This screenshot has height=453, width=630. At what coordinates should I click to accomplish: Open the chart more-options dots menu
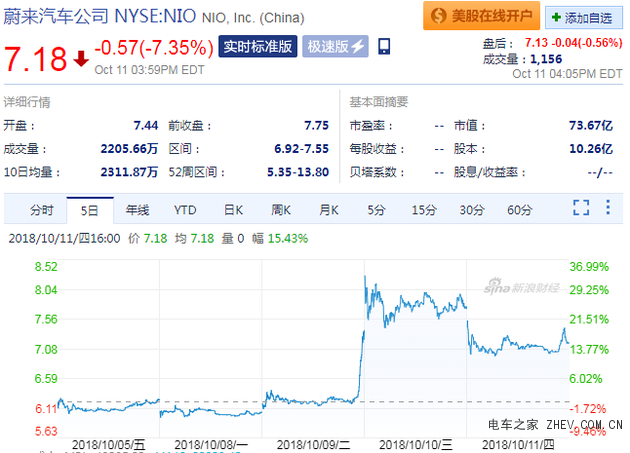tap(608, 207)
